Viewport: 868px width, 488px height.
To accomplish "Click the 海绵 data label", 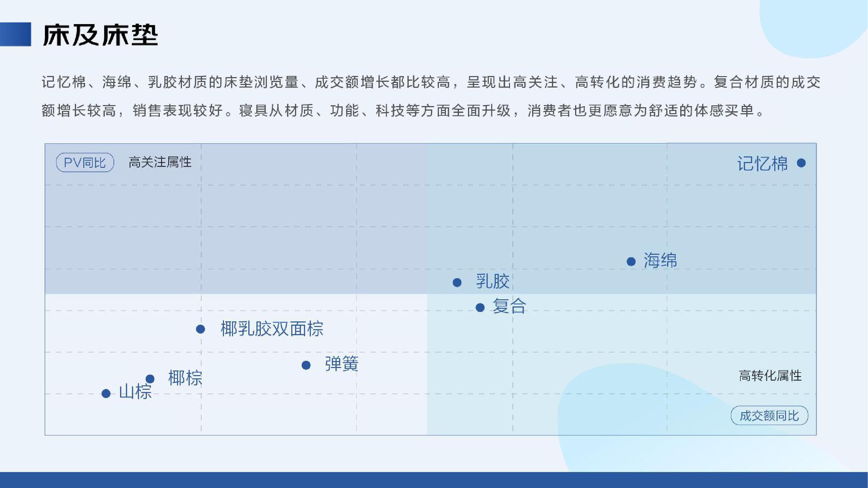I will tap(660, 260).
